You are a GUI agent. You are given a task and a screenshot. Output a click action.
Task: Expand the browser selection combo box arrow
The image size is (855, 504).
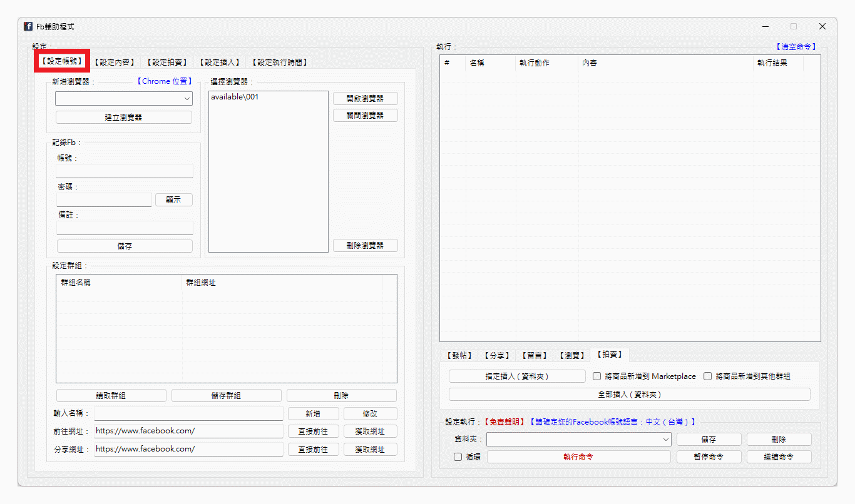(187, 98)
